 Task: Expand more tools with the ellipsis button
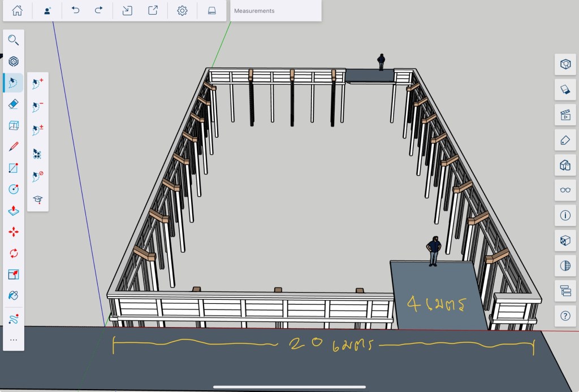(14, 340)
